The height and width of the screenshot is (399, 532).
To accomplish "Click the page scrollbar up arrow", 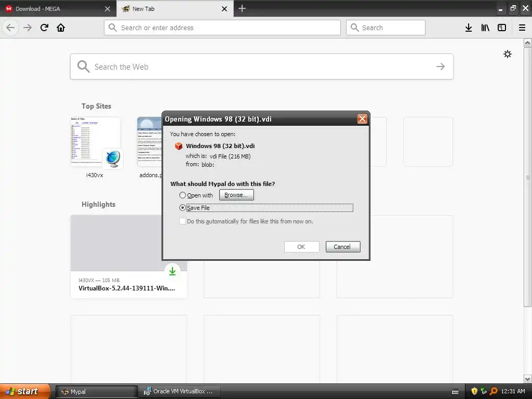I will point(528,43).
